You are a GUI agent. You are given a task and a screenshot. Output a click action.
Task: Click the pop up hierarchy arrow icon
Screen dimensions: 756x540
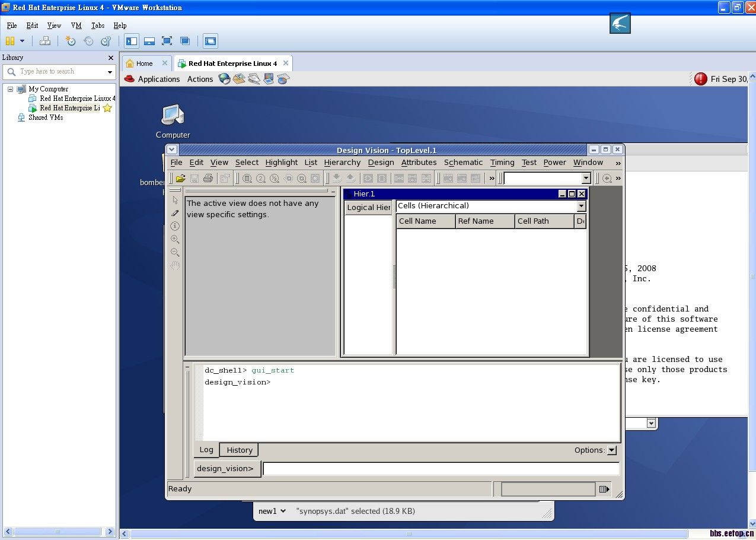[350, 178]
